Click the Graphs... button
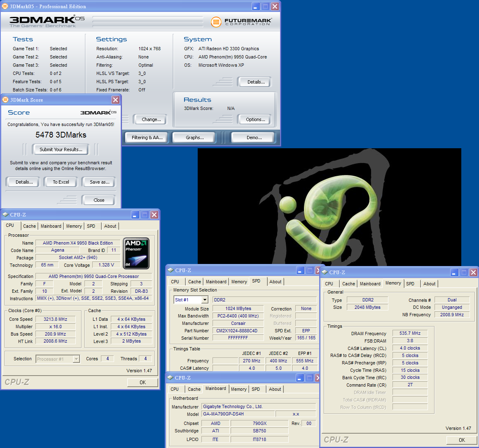This screenshot has height=448, width=479. coord(194,138)
